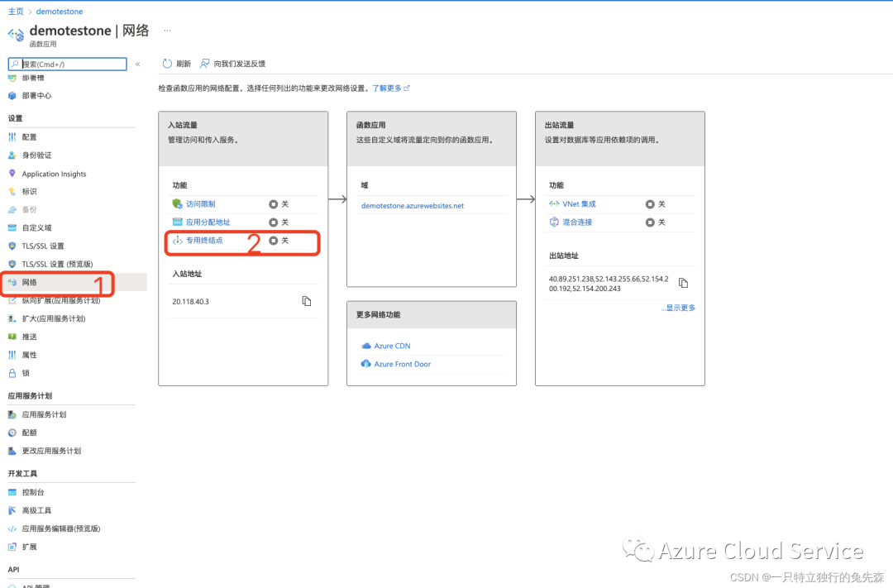Click the 专用终结点 icon

(x=177, y=241)
